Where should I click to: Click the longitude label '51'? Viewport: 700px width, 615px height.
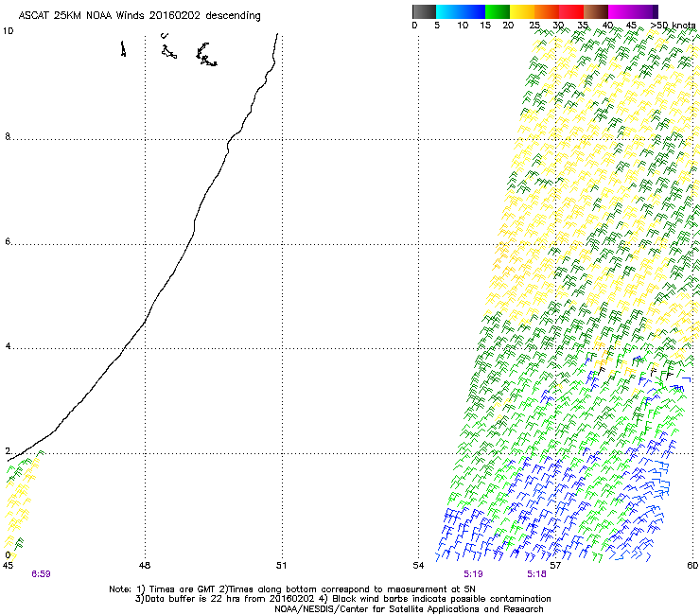pyautogui.click(x=281, y=566)
